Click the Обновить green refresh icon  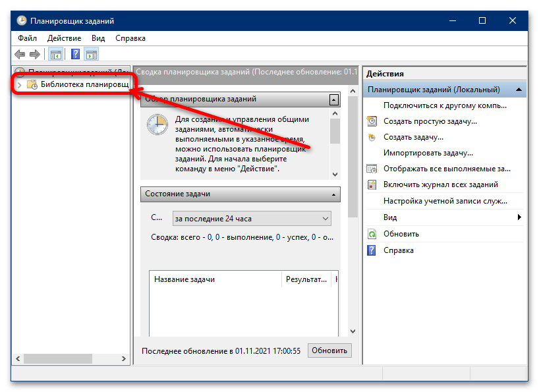tap(372, 234)
